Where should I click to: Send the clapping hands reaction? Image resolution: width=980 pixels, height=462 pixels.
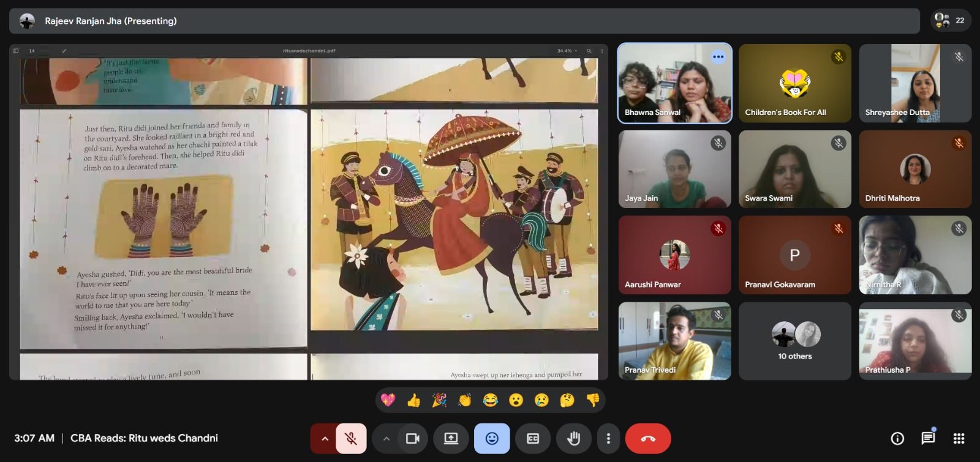(x=465, y=400)
